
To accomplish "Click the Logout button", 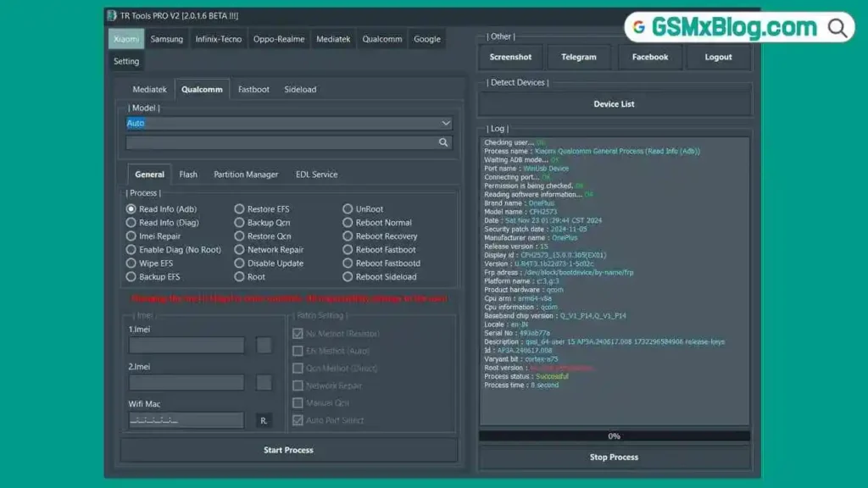I will pyautogui.click(x=718, y=57).
